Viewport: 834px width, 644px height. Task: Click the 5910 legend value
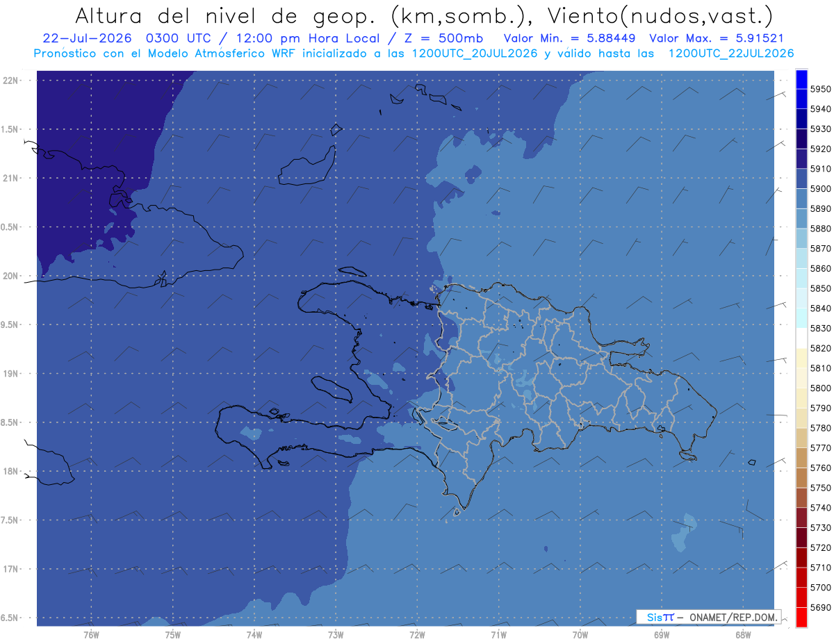pyautogui.click(x=821, y=169)
